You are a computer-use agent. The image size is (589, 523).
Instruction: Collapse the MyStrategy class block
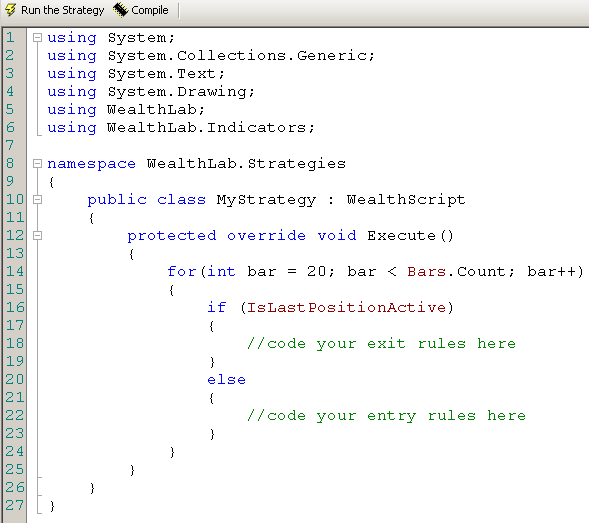pos(37,200)
